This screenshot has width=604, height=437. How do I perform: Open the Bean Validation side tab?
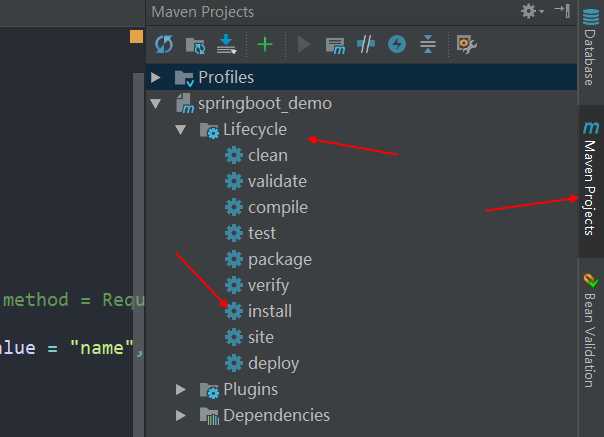coord(590,331)
